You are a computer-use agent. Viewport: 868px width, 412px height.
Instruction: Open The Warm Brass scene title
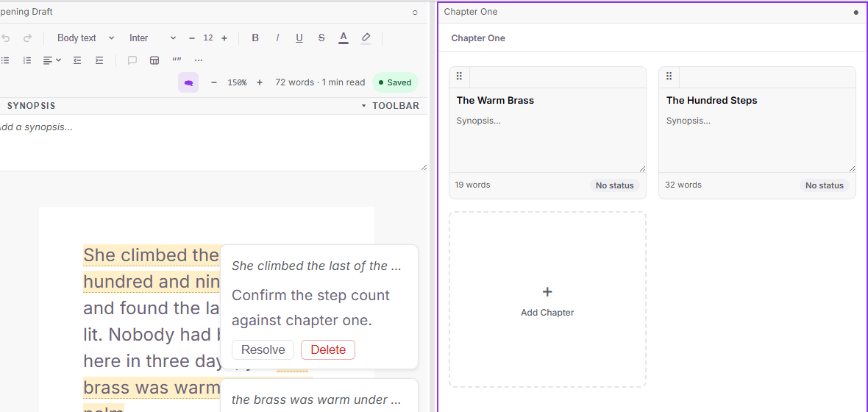tap(496, 101)
